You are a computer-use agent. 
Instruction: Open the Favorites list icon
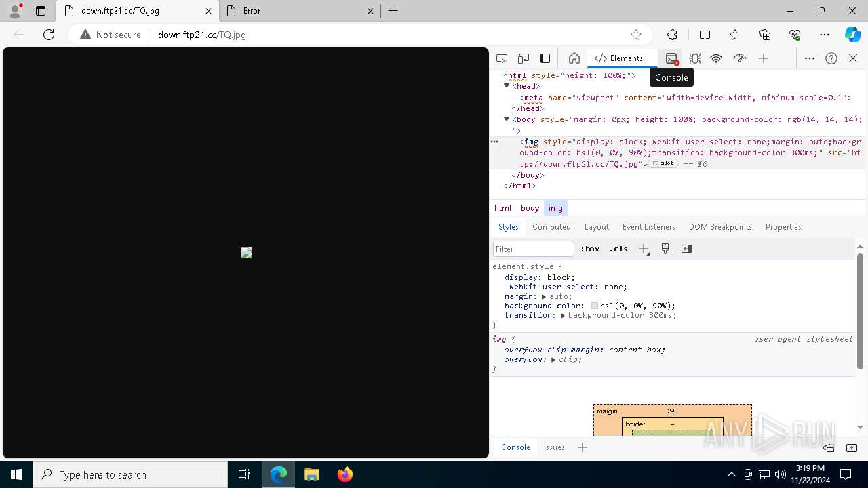pyautogui.click(x=735, y=35)
